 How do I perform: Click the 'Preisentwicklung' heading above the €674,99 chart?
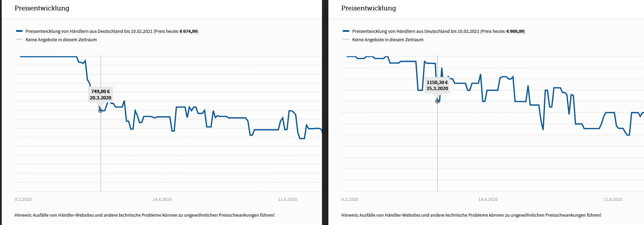coord(42,8)
